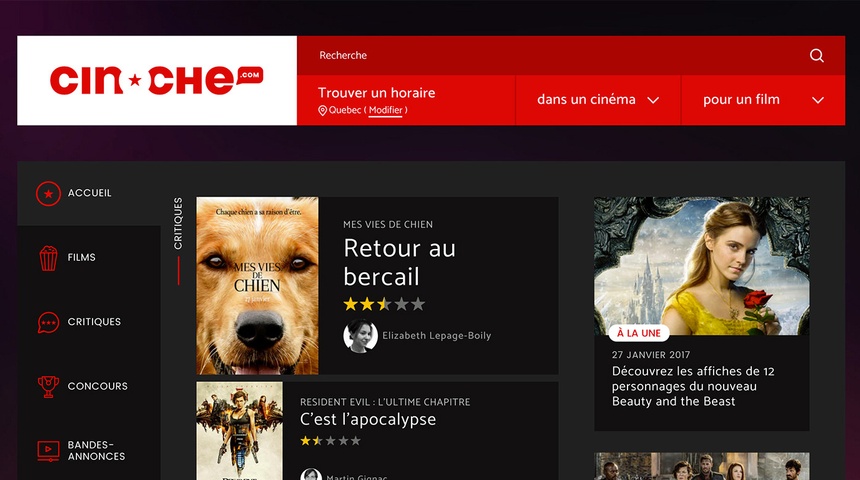Click the location pin next to Quebec
The height and width of the screenshot is (480, 860).
[x=322, y=110]
